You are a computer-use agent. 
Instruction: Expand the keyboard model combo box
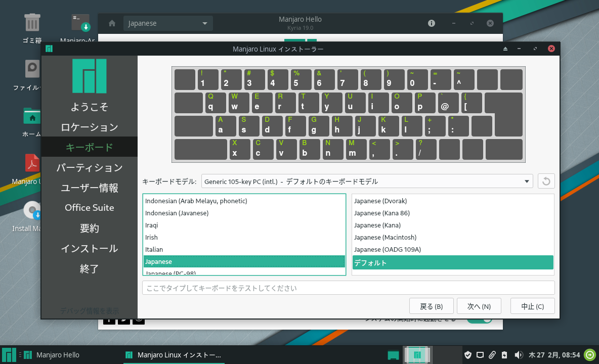pyautogui.click(x=367, y=181)
